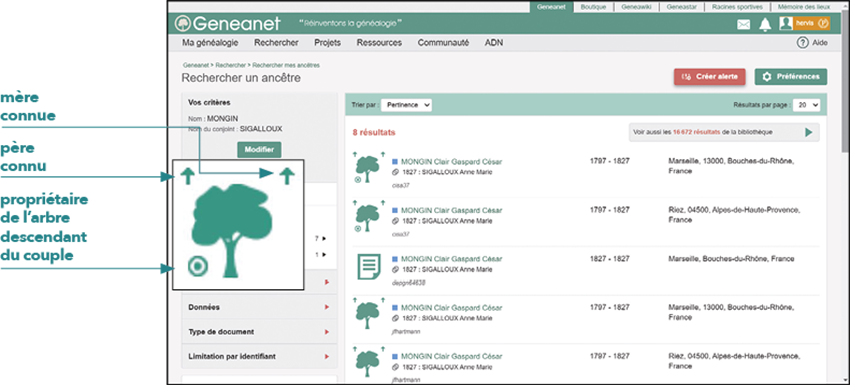Click tree icon of jfhartmann's Marseille result

368,315
